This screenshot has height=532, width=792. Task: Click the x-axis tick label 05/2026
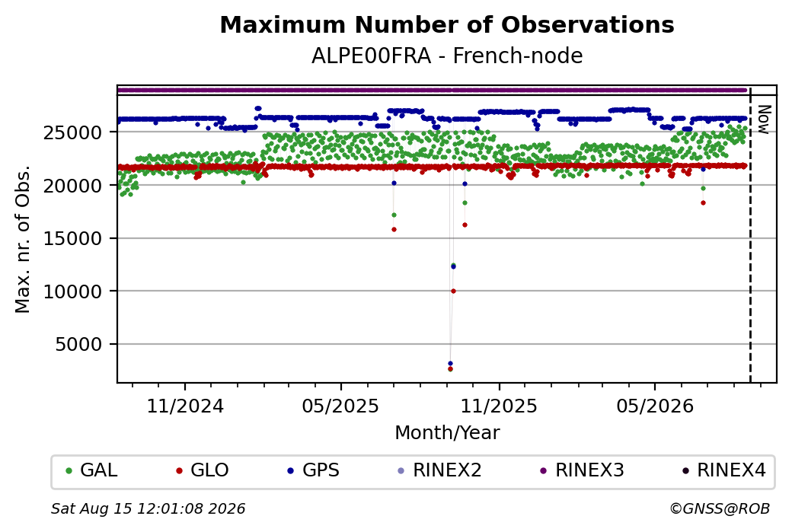point(655,406)
